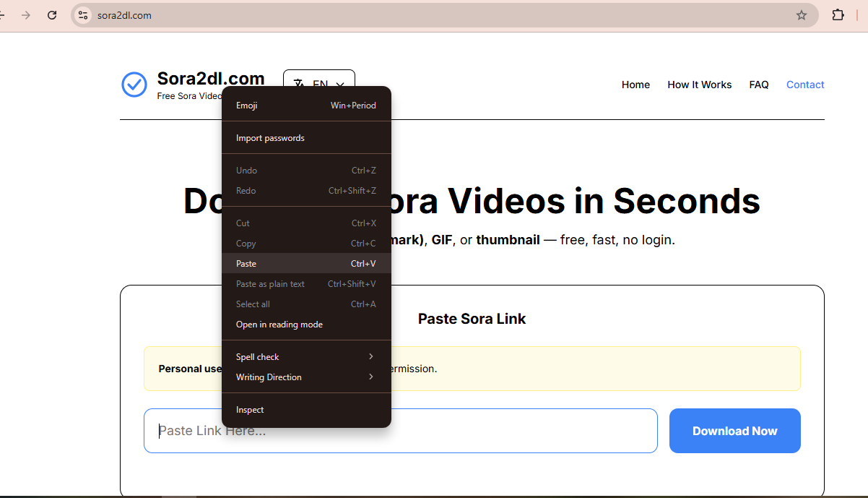Expand the Writing Direction submenu

(x=269, y=377)
